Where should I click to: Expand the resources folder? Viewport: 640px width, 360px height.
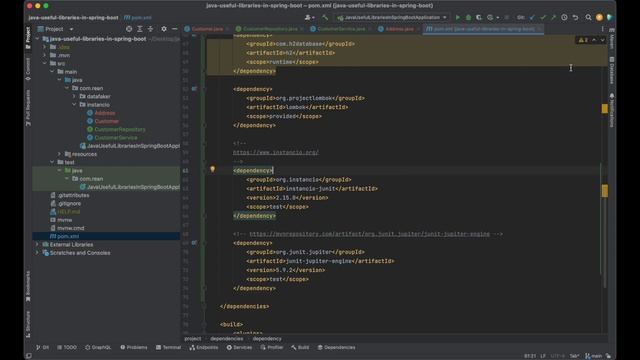59,154
